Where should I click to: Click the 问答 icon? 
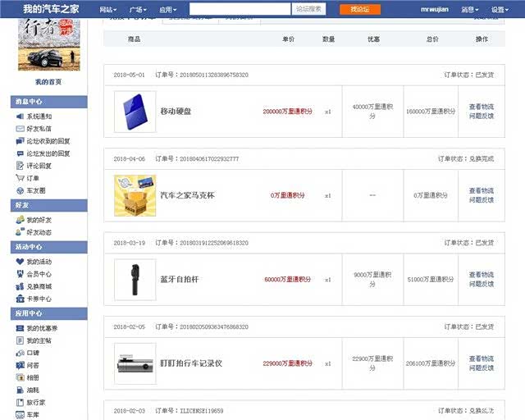20,365
